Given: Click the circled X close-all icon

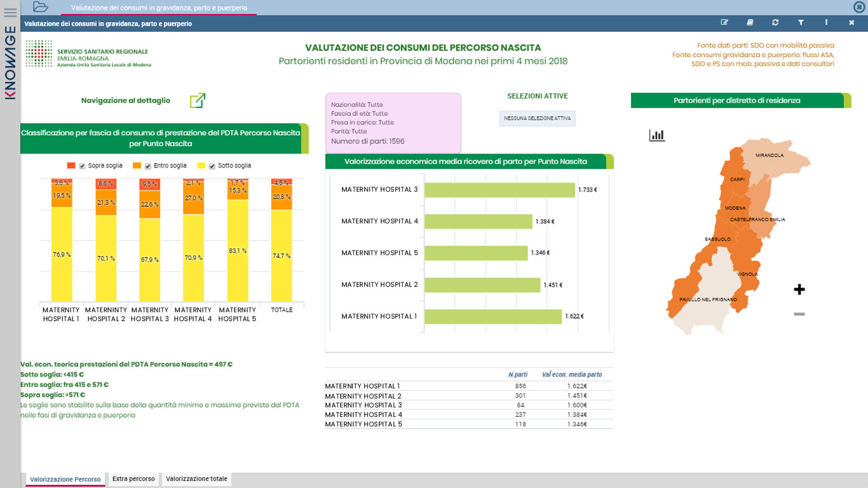Looking at the screenshot, I should [x=859, y=7].
